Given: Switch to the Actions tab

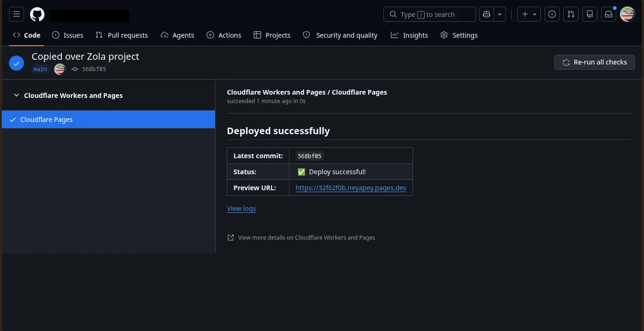Looking at the screenshot, I should click(224, 35).
